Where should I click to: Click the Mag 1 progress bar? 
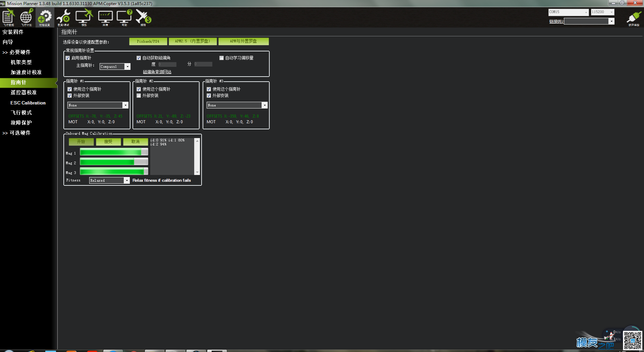tap(114, 152)
